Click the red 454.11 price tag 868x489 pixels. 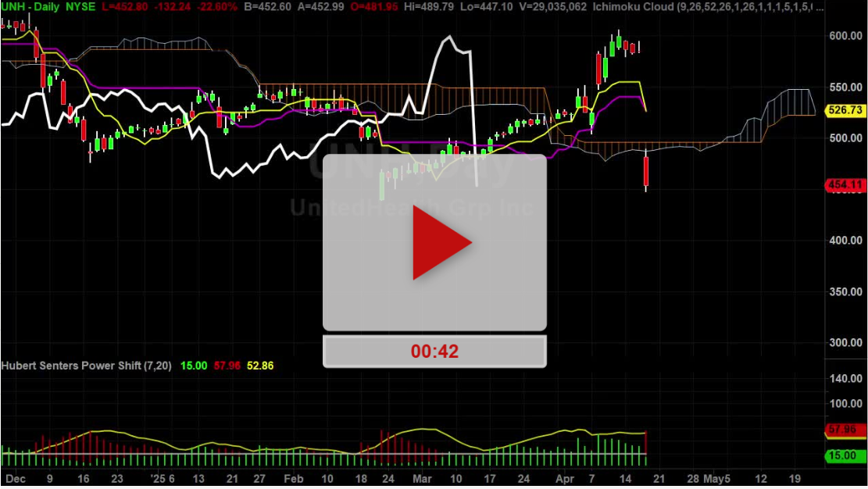[x=845, y=185]
